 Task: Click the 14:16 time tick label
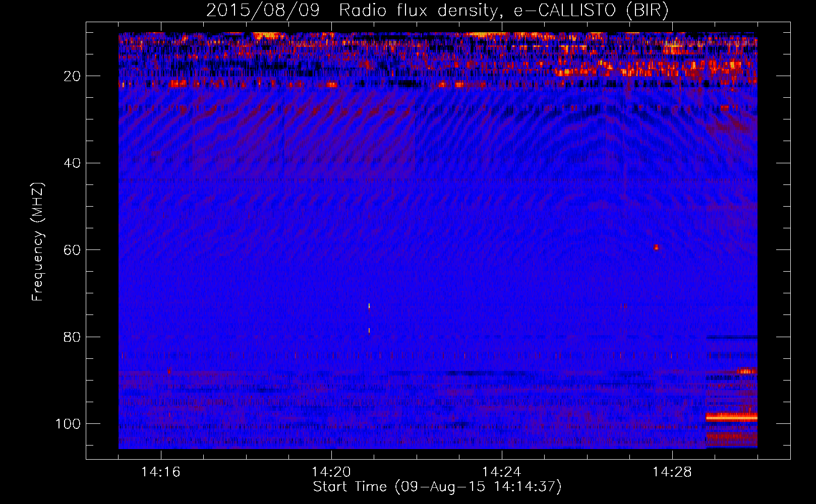161,472
